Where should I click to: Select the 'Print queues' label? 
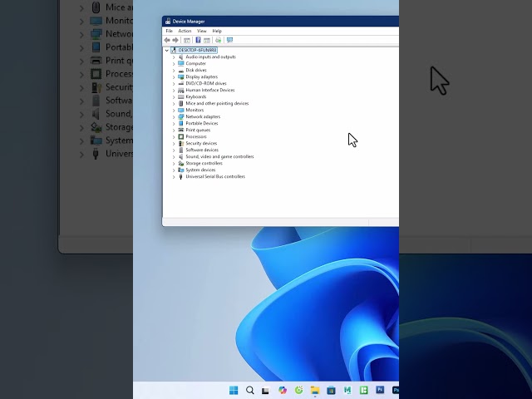coord(198,130)
